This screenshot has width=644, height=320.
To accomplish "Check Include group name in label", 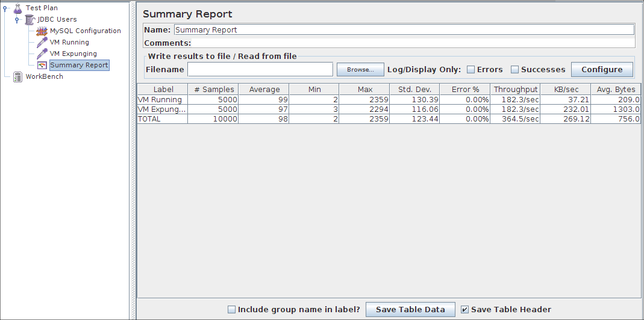I will click(x=232, y=310).
